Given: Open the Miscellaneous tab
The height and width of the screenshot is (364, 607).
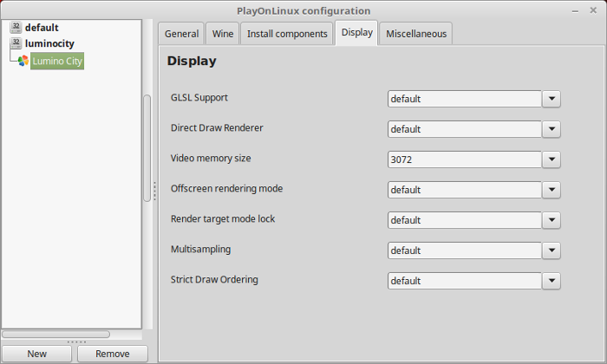Looking at the screenshot, I should point(416,34).
